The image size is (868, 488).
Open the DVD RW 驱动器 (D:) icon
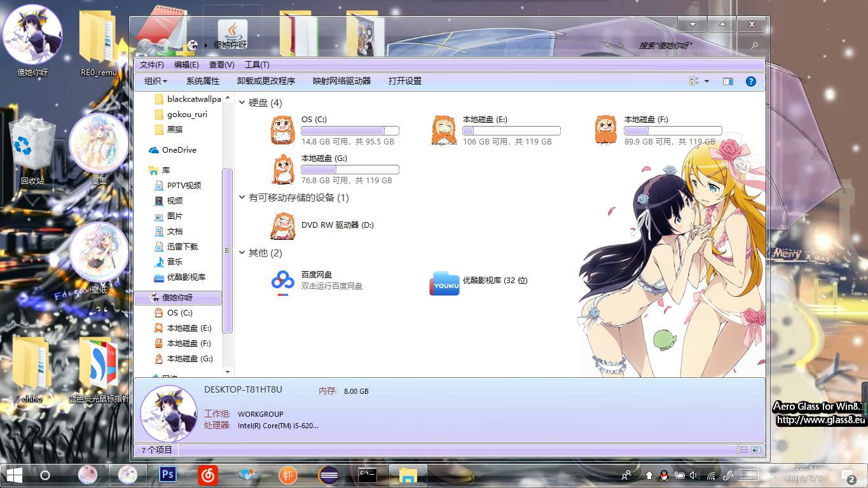tap(283, 225)
